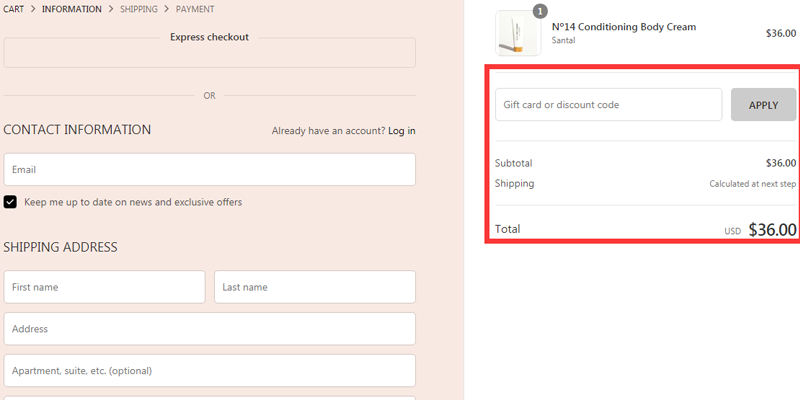Click the Apartment, suite, etc. field

(x=210, y=370)
